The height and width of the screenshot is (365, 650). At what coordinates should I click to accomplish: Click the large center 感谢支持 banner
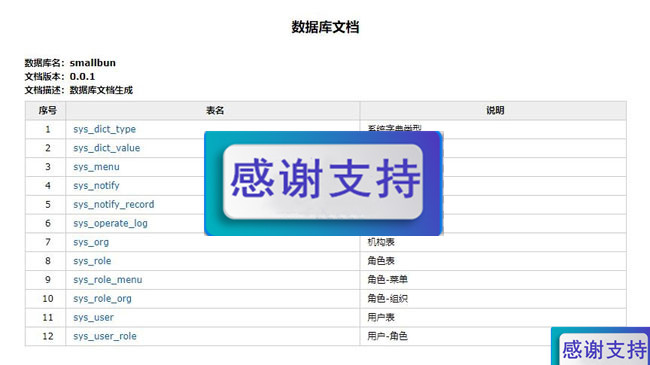coord(323,183)
